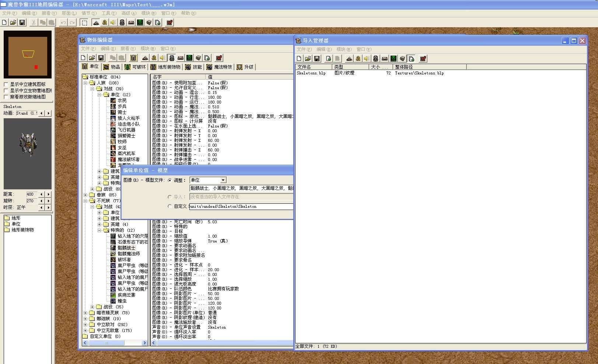Expand the 暗夜精灵族 (78) node
Screen dimensions: 598x364
[85, 313]
